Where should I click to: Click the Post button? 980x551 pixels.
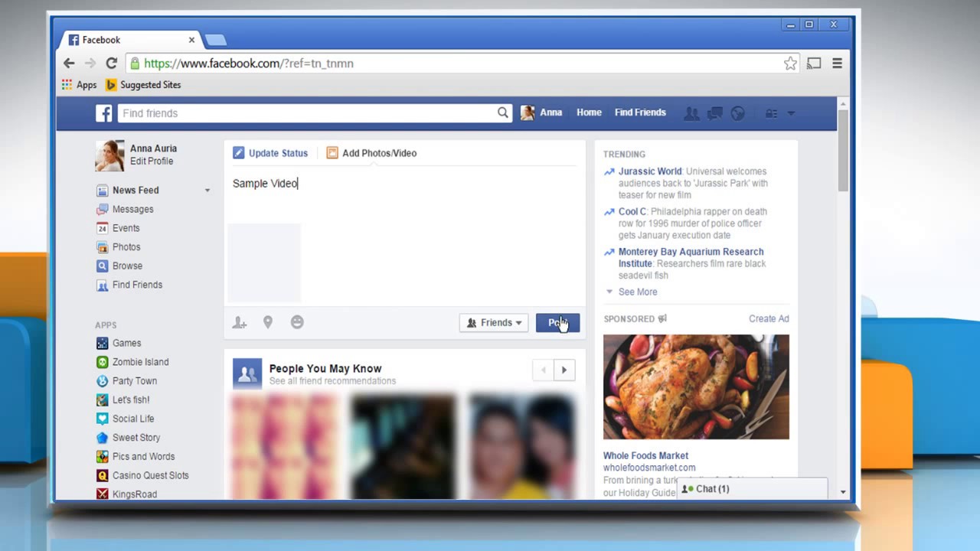tap(557, 323)
